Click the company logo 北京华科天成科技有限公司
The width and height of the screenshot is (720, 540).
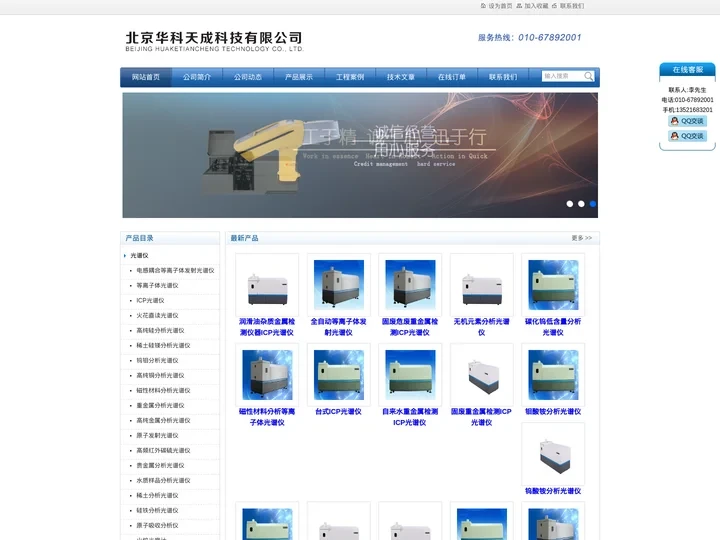click(214, 41)
